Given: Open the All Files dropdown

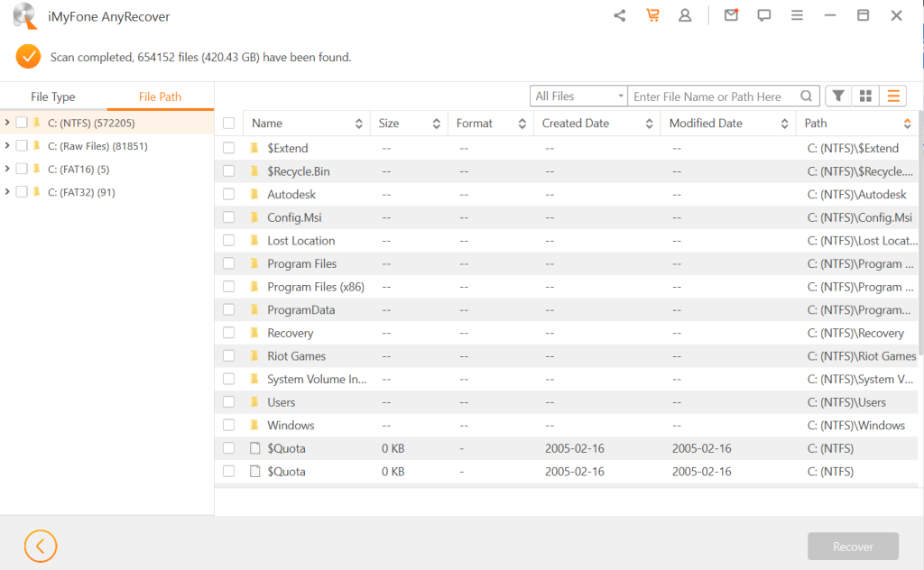Looking at the screenshot, I should tap(577, 95).
